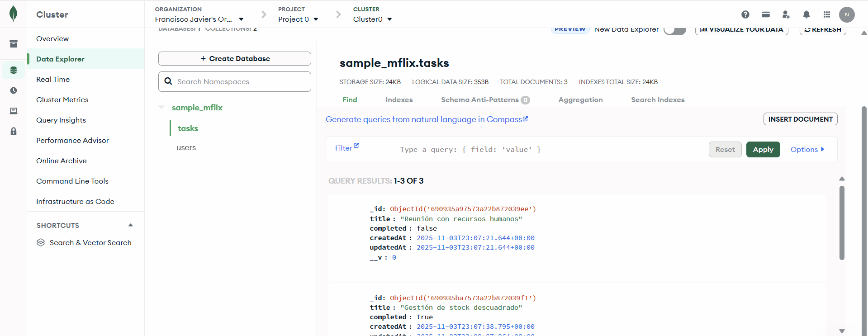
Task: Open the billing card icon in header
Action: [x=766, y=14]
